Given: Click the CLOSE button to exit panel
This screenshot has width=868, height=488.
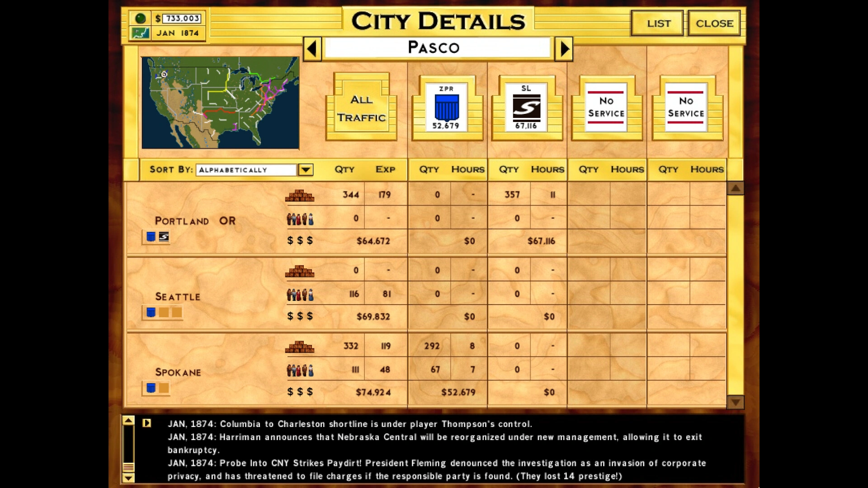Looking at the screenshot, I should coord(712,23).
